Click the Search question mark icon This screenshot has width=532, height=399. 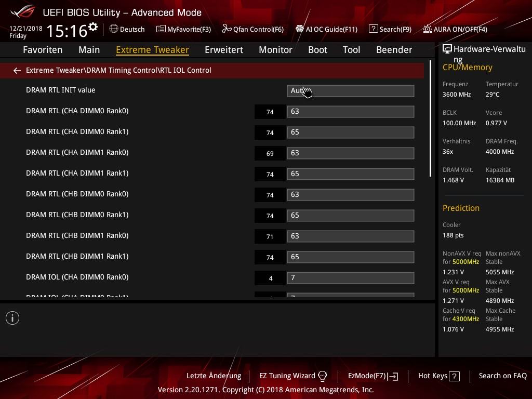coord(373,29)
